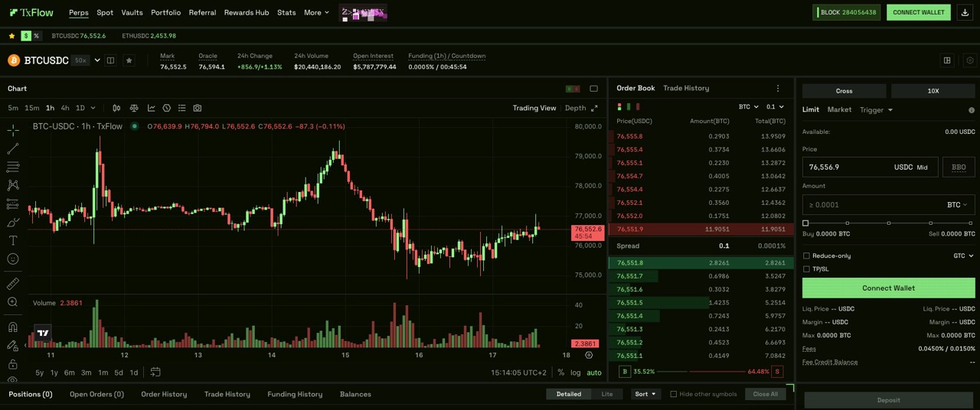The height and width of the screenshot is (410, 980).
Task: Toggle auto scale on chart
Action: click(x=594, y=373)
